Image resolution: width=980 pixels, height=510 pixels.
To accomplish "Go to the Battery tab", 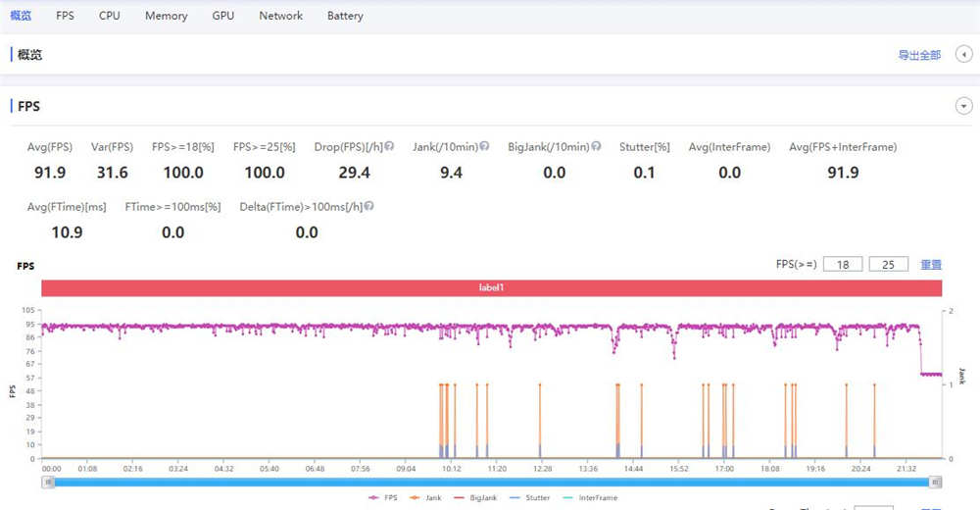I will pos(345,16).
